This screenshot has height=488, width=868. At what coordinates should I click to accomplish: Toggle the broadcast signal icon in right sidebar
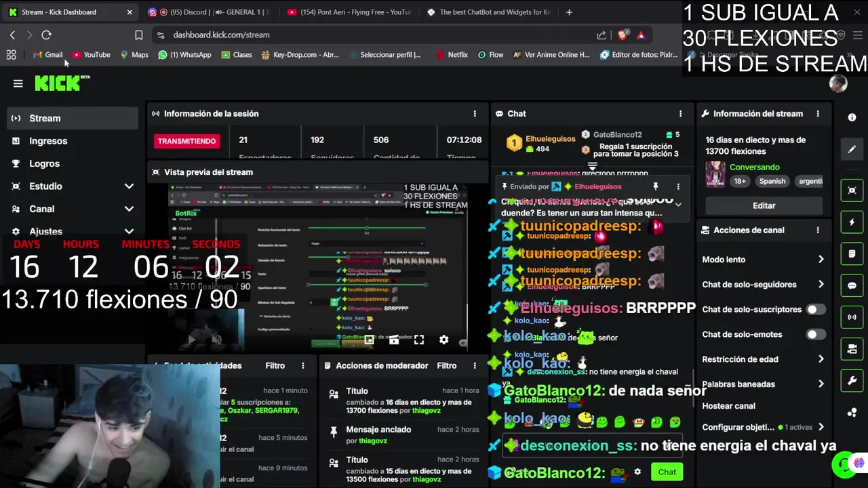pyautogui.click(x=852, y=317)
